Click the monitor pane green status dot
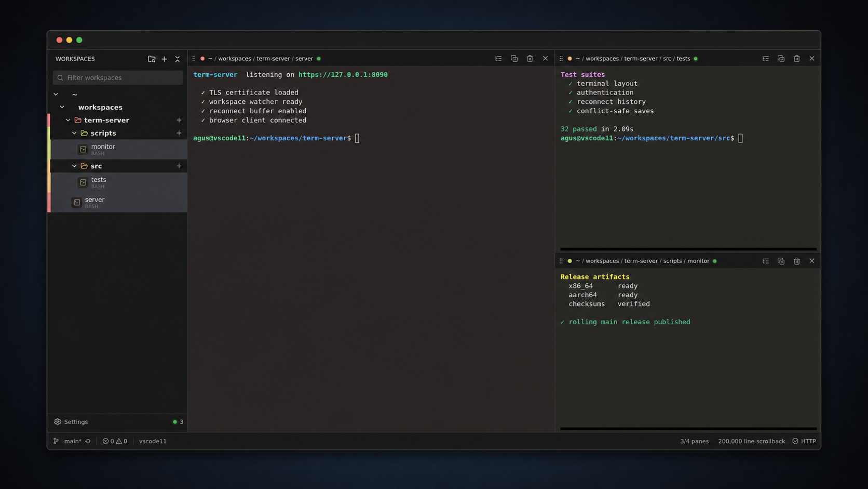The height and width of the screenshot is (489, 868). click(x=715, y=261)
